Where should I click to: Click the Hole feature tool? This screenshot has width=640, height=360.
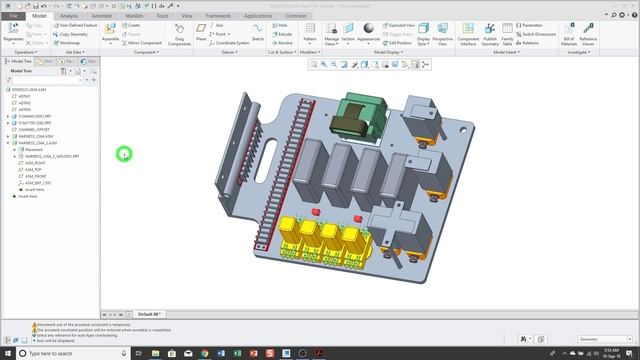click(280, 25)
